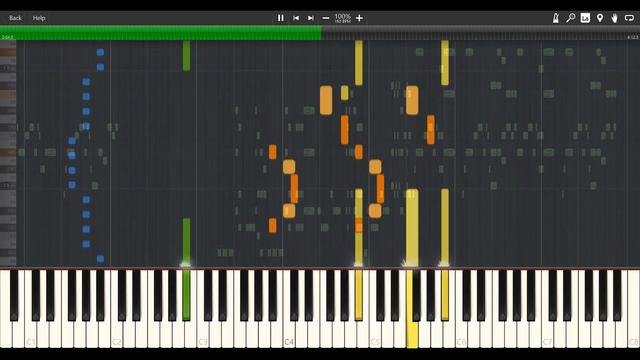Open hands selection icon
This screenshot has width=640, height=360.
tap(614, 18)
